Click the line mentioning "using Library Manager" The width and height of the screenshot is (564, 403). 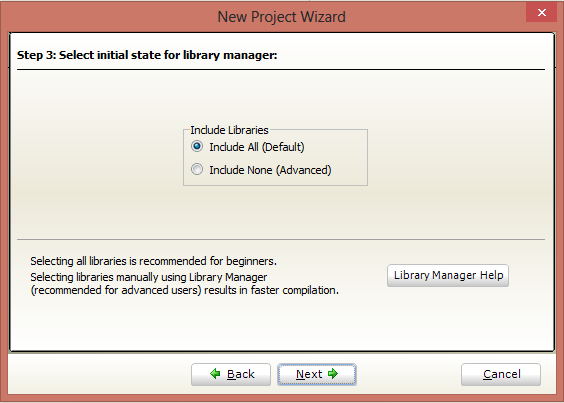[x=149, y=277]
